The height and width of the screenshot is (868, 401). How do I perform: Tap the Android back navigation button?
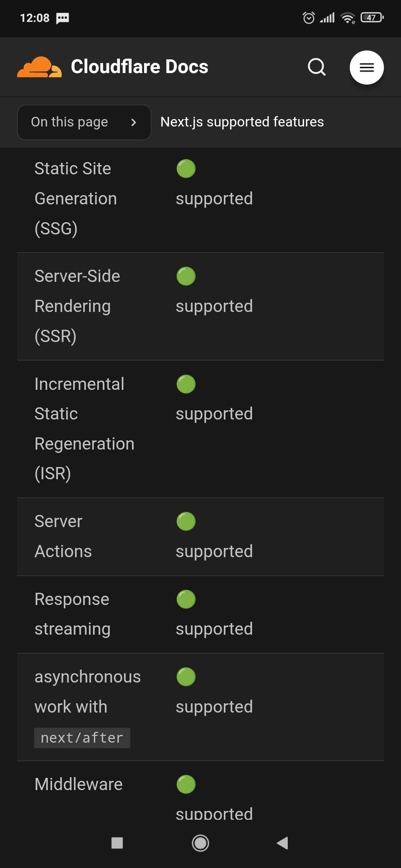[283, 843]
